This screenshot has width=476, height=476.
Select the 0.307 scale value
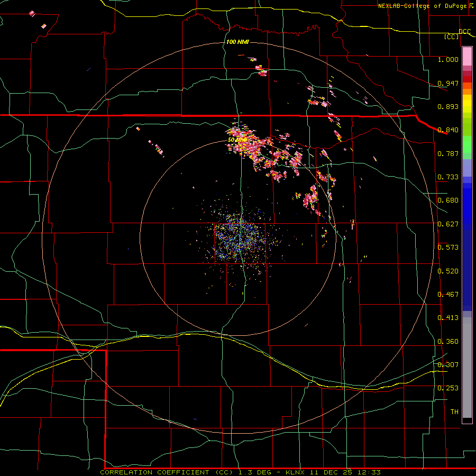pos(448,365)
